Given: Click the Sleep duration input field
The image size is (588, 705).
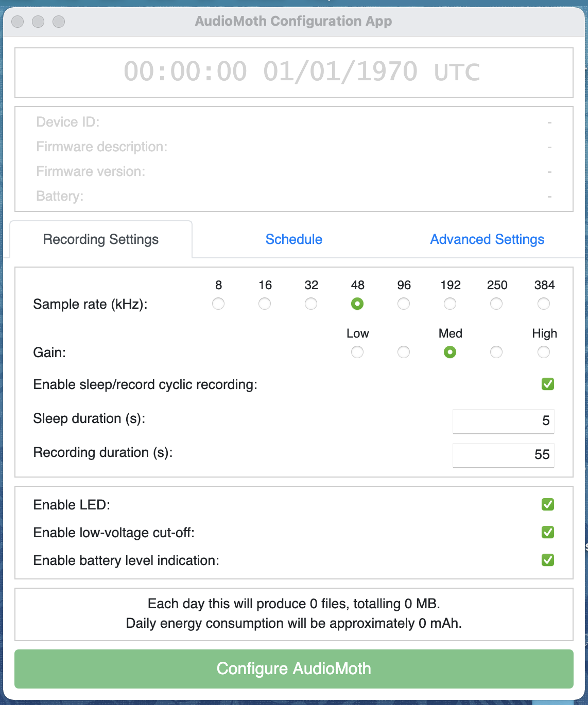Looking at the screenshot, I should (504, 421).
